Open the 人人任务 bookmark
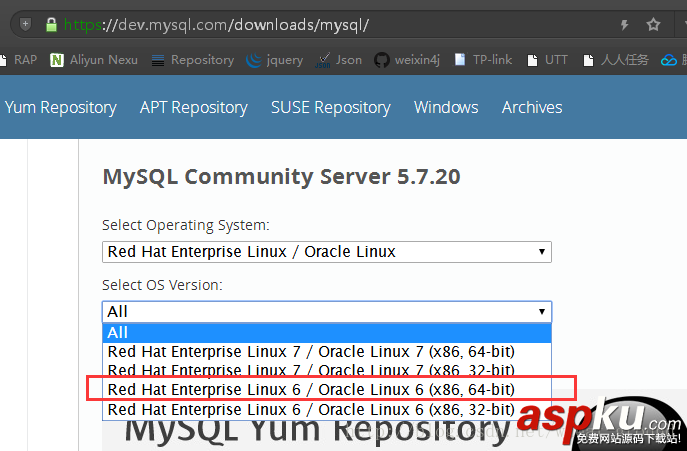This screenshot has width=687, height=451. (616, 60)
